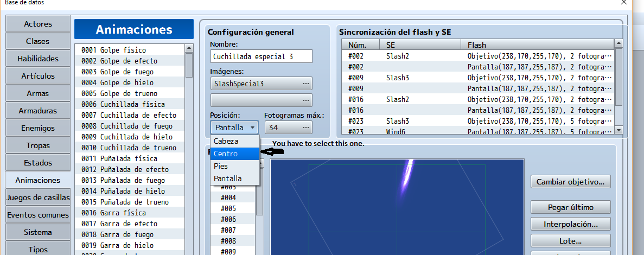Select the Animaciones tab

(x=38, y=180)
